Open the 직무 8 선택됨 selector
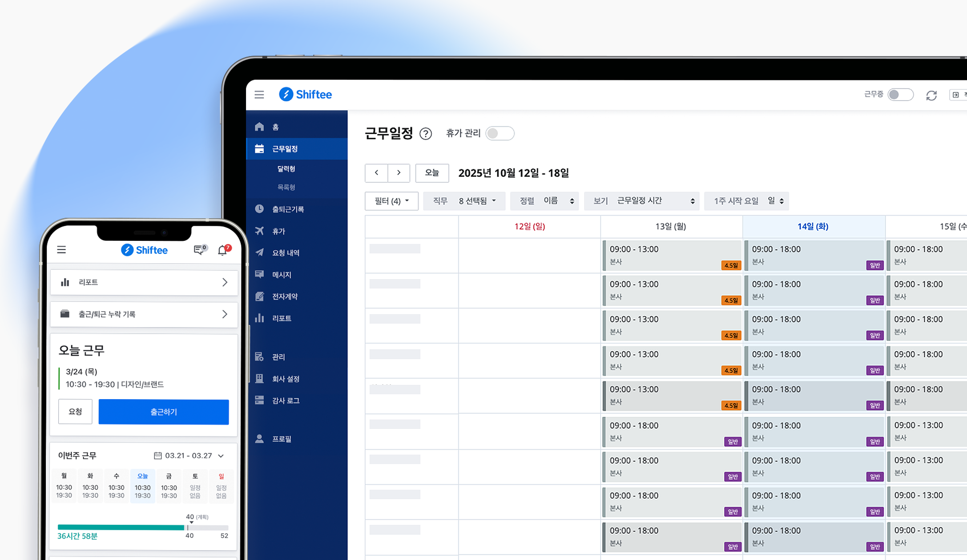The image size is (967, 560). click(x=464, y=201)
